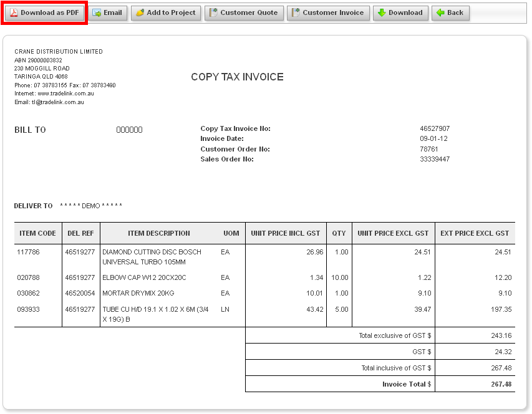532x414 pixels.
Task: Click the Phone and Fax line
Action: [65, 85]
